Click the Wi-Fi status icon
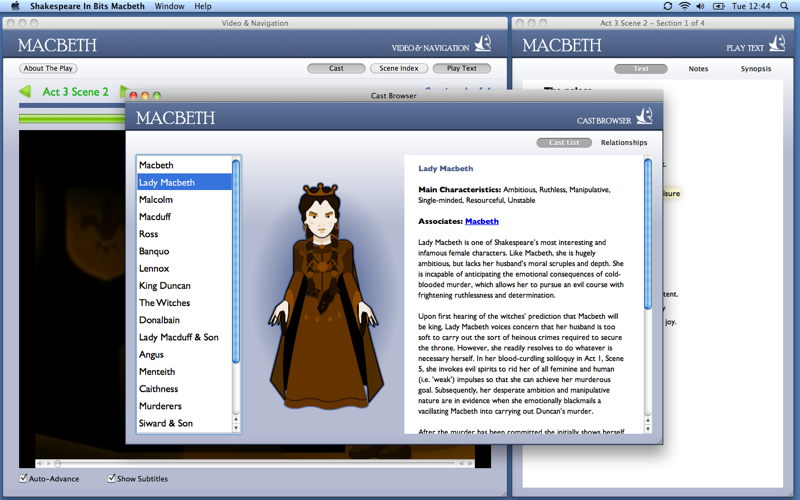Image resolution: width=800 pixels, height=500 pixels. point(685,6)
